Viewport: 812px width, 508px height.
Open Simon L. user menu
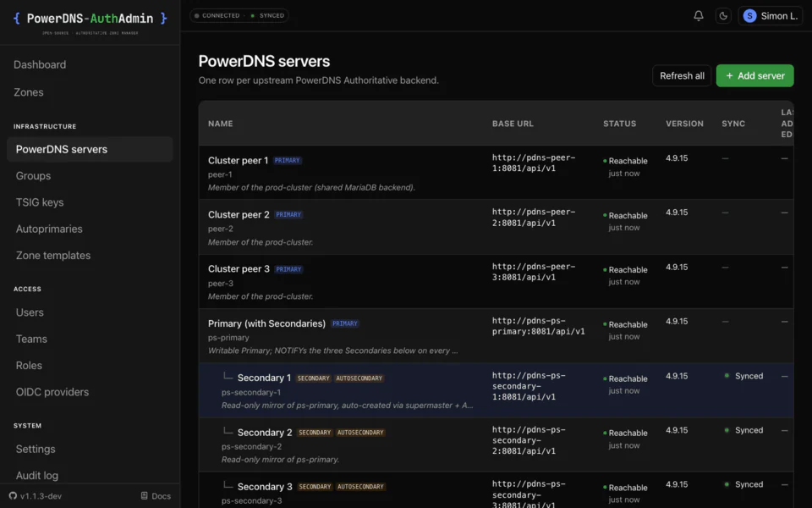pyautogui.click(x=770, y=16)
